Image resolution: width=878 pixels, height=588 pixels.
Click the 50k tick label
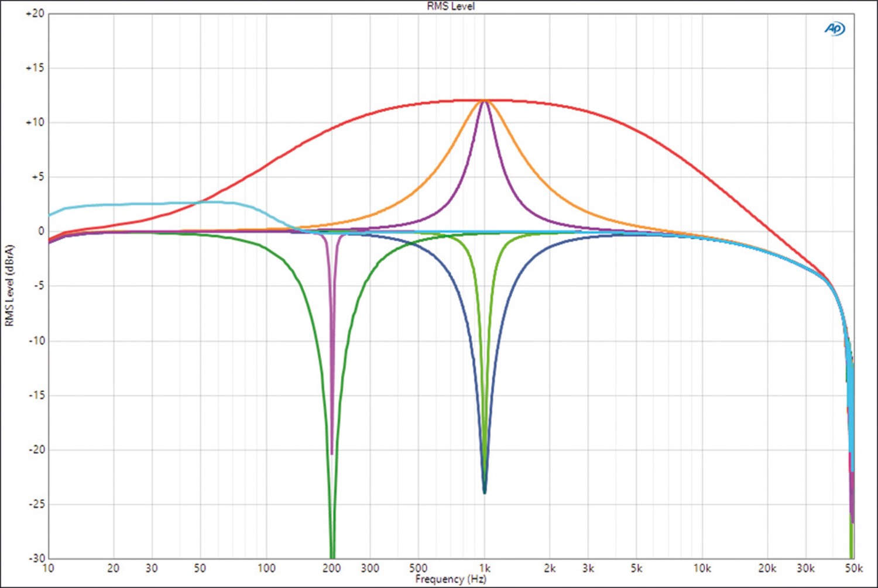coord(853,568)
